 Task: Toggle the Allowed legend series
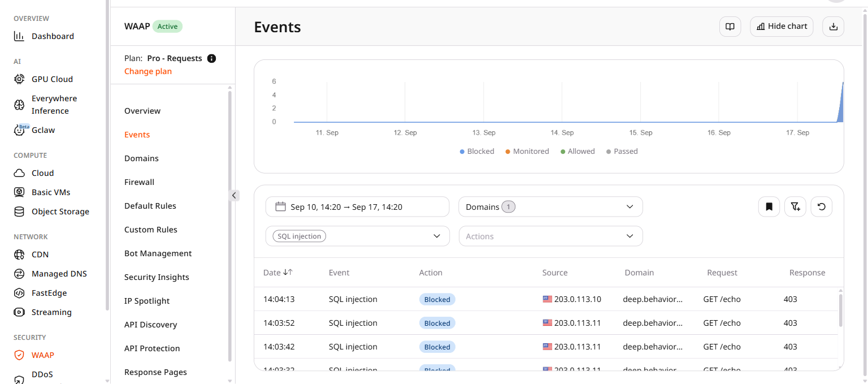click(x=578, y=151)
